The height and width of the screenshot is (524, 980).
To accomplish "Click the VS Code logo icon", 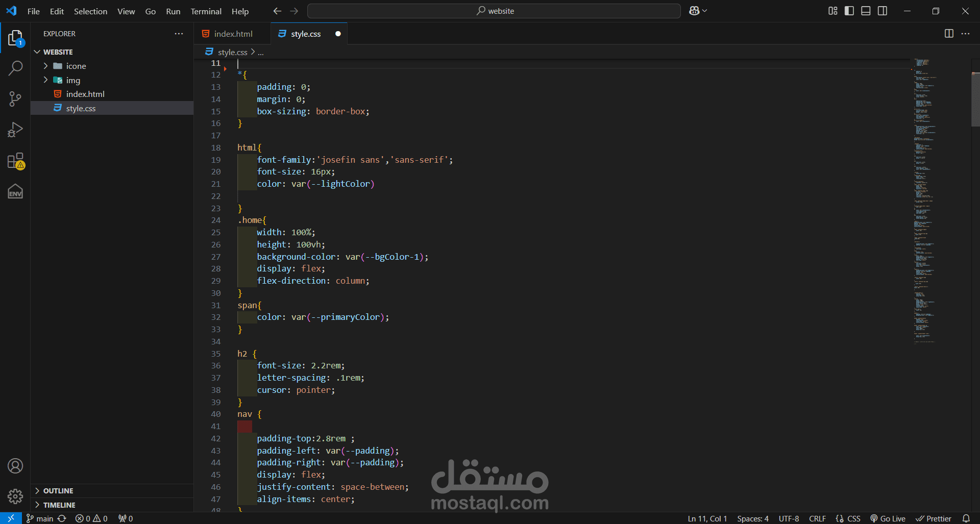I will (11, 11).
